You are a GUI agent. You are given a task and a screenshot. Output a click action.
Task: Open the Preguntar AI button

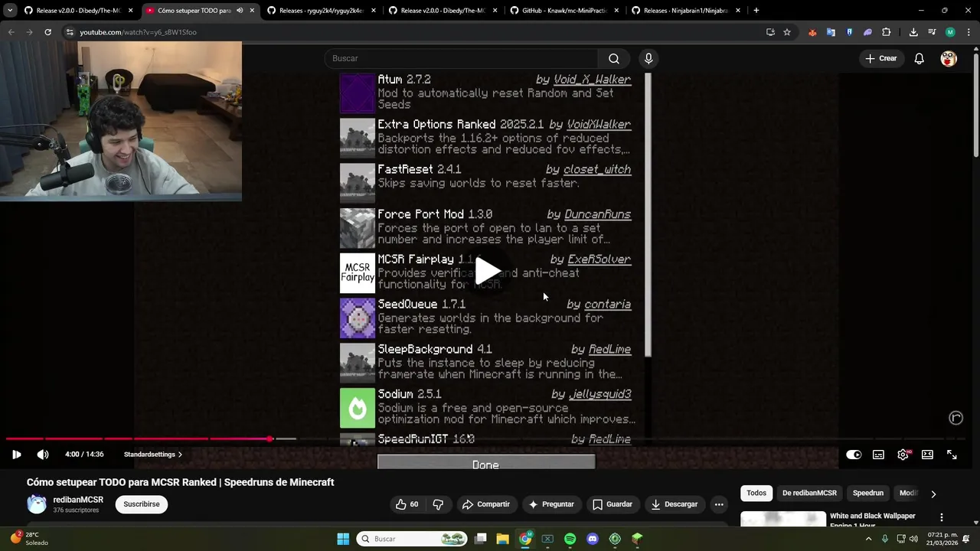pos(550,504)
